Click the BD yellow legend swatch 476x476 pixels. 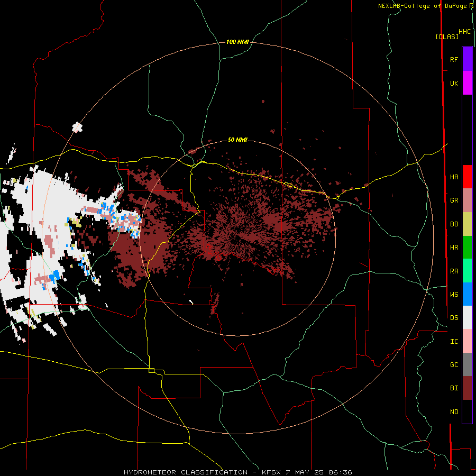tap(467, 224)
